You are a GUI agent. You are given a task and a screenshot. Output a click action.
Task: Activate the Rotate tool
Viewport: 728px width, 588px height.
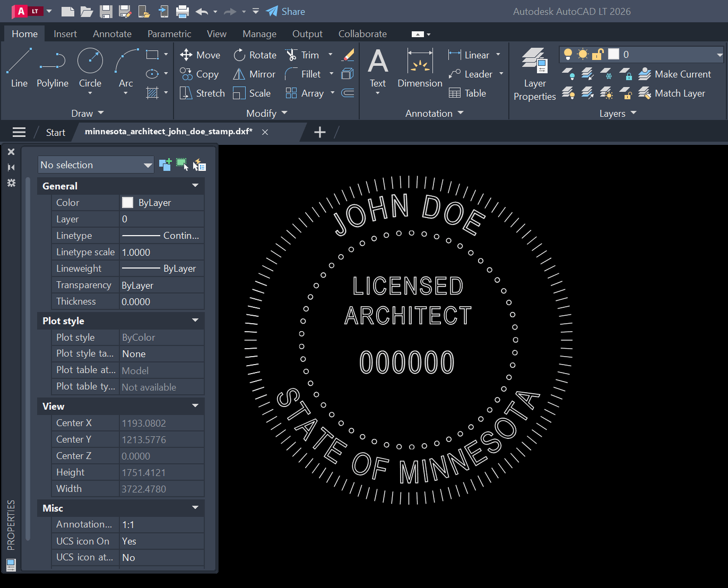[x=255, y=55]
